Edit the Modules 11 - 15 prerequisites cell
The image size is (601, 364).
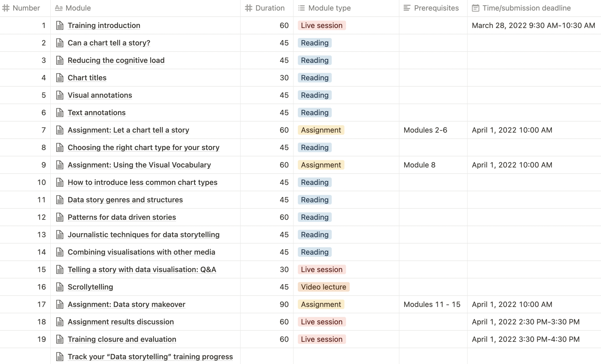tap(432, 304)
